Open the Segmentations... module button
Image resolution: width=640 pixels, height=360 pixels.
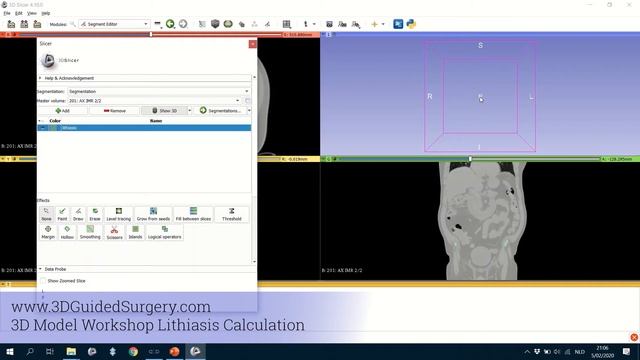point(220,111)
